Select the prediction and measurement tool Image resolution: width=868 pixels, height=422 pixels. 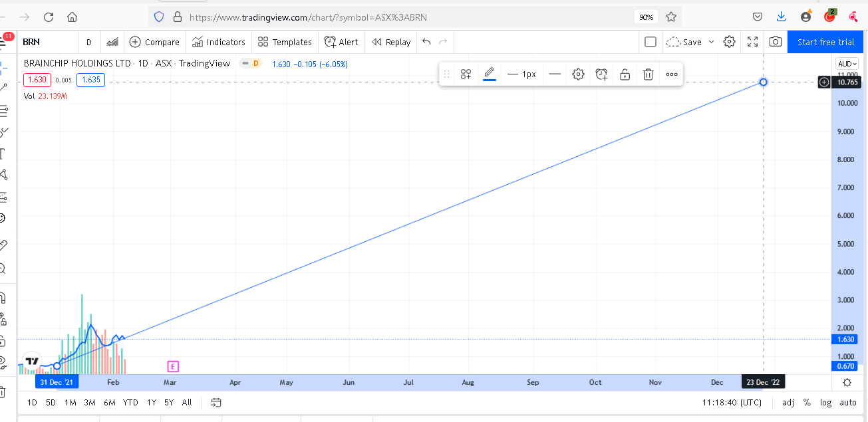4,197
